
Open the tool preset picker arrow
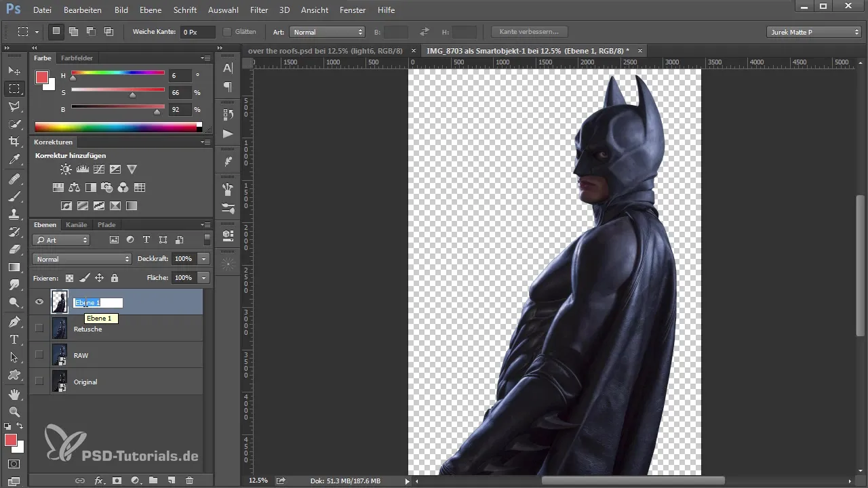point(37,32)
